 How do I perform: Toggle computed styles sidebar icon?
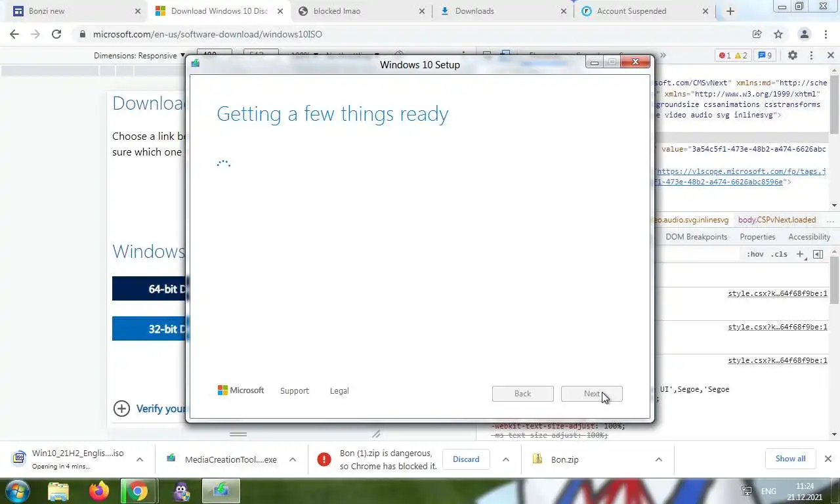coord(818,254)
